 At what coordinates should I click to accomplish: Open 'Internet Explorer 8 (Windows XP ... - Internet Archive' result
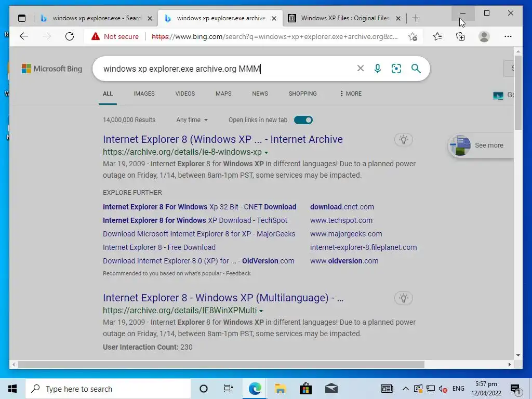(223, 139)
